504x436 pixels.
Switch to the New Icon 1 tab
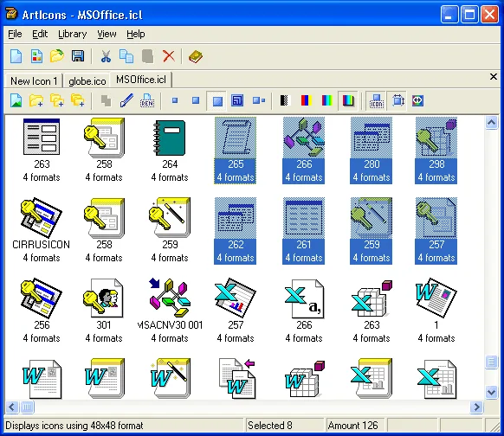(x=34, y=81)
